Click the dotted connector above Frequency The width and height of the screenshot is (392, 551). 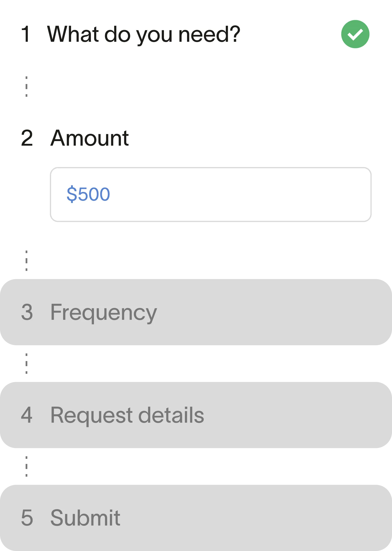tap(26, 261)
